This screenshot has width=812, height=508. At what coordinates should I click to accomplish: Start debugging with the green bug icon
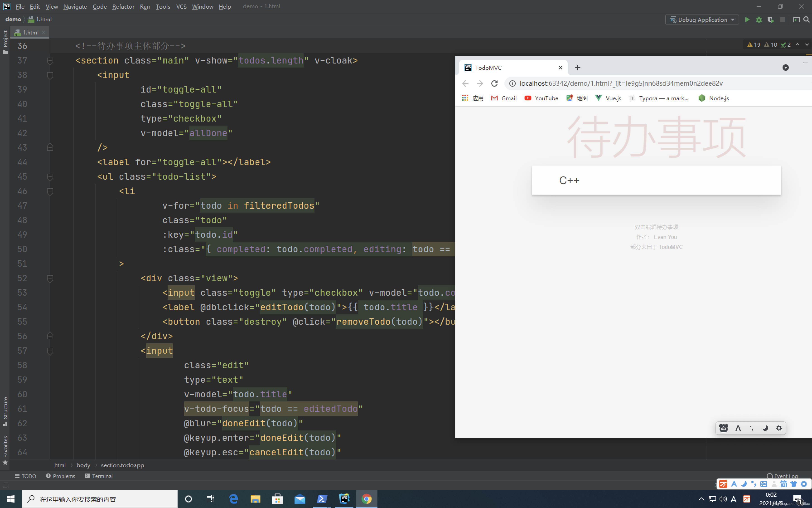tap(759, 20)
